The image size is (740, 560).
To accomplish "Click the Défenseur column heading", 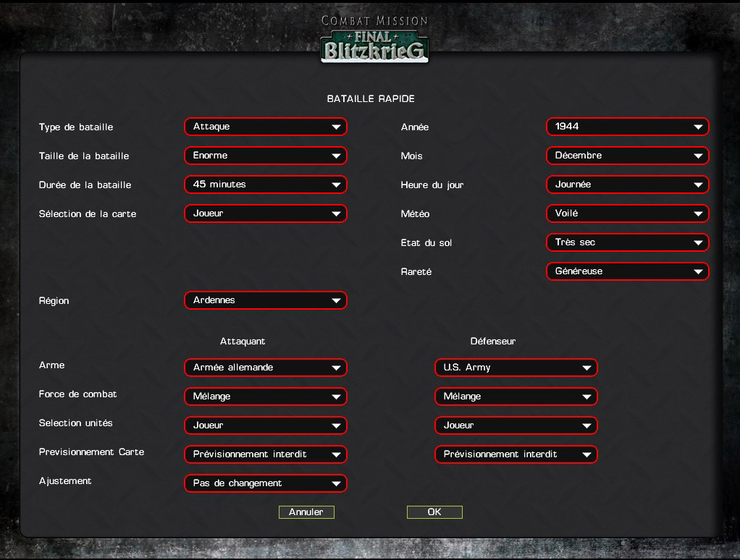I will coord(492,341).
